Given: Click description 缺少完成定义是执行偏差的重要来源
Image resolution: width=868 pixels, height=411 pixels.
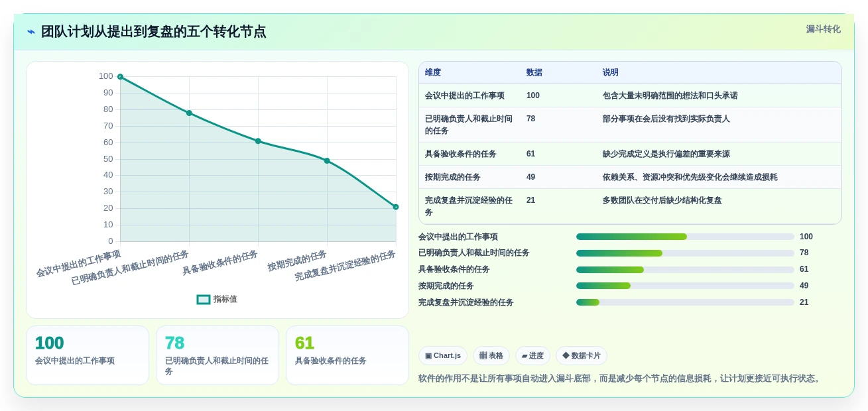Looking at the screenshot, I should click(666, 154).
